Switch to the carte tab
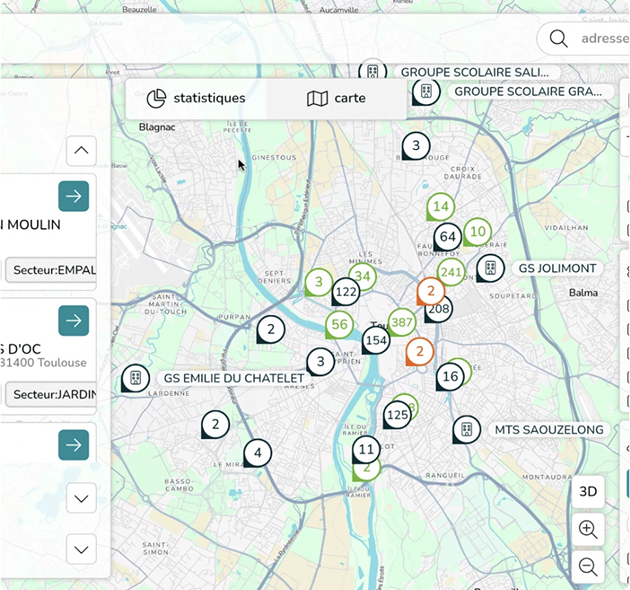The image size is (630, 590). coord(336,98)
